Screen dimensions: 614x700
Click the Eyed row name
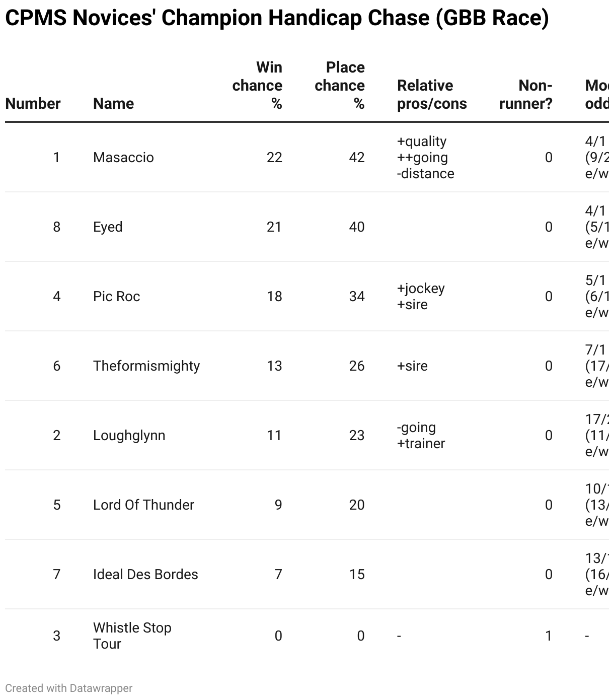coord(108,227)
